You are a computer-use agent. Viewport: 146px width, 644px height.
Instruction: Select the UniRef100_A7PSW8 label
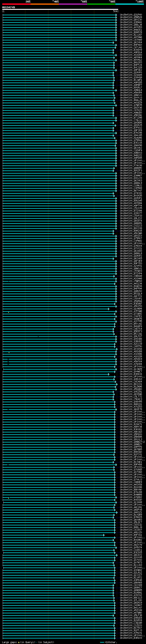tap(131, 311)
